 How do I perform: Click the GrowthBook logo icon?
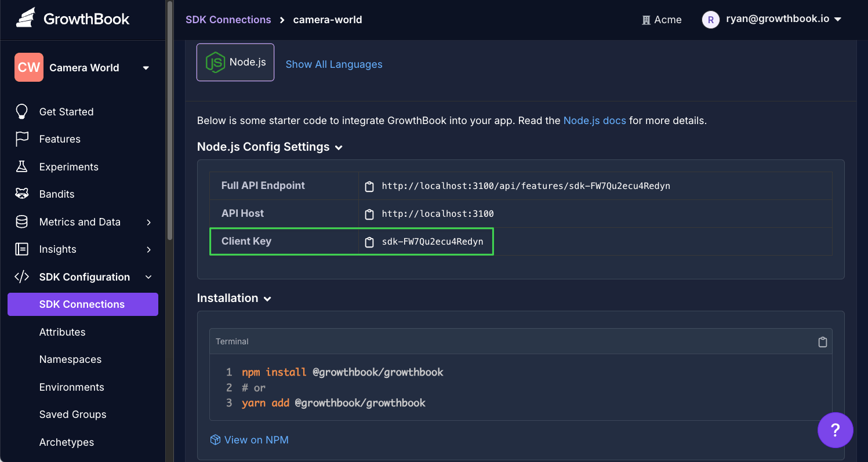point(26,19)
